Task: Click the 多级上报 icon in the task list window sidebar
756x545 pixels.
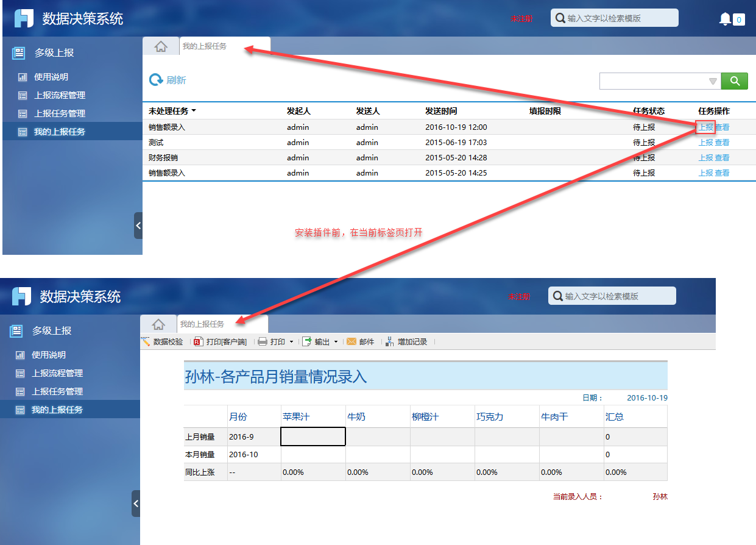Action: point(19,53)
